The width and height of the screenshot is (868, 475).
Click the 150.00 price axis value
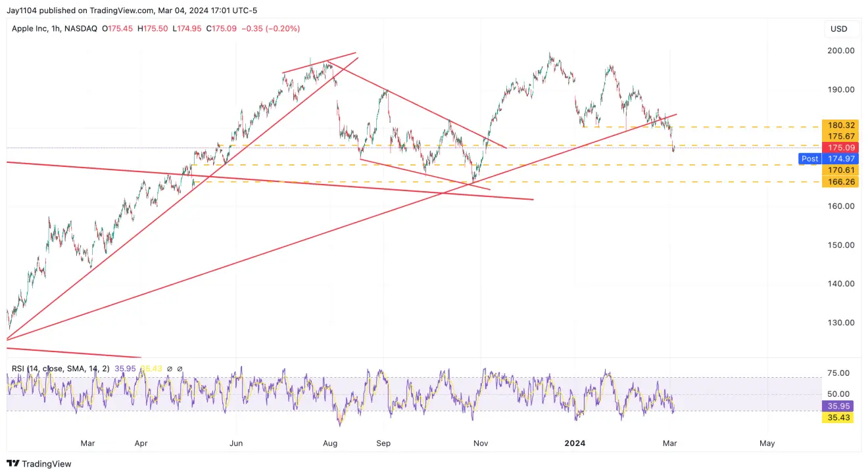point(842,245)
